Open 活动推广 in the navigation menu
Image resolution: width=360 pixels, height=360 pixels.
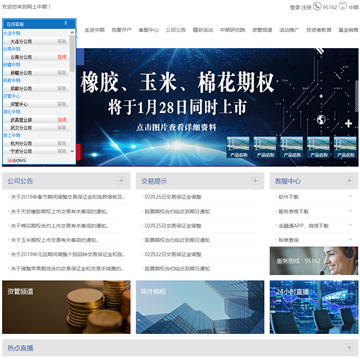289,30
